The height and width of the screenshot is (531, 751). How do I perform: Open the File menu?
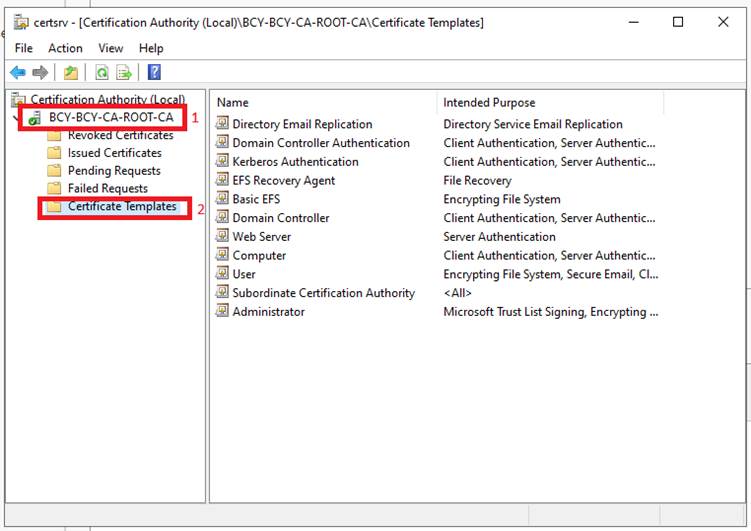click(23, 48)
